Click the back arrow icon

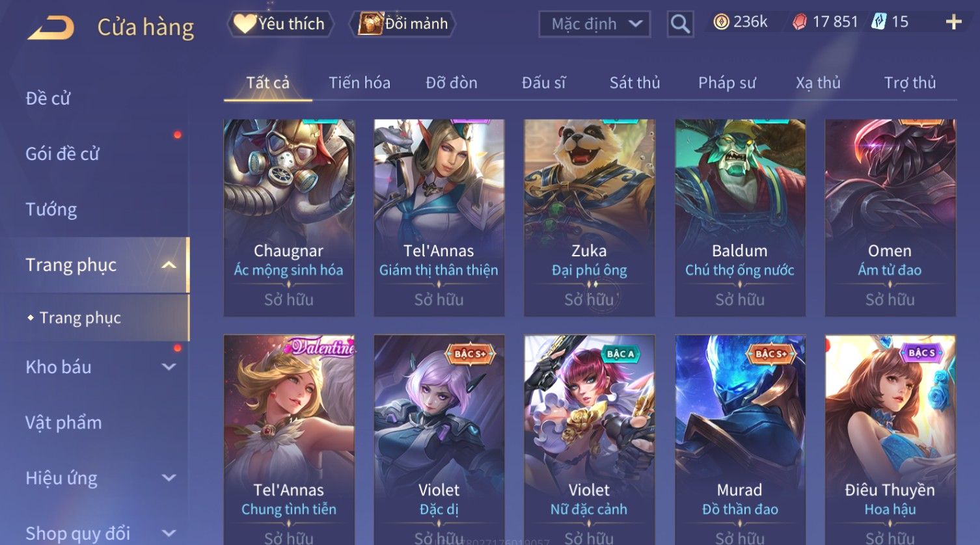pos(51,27)
